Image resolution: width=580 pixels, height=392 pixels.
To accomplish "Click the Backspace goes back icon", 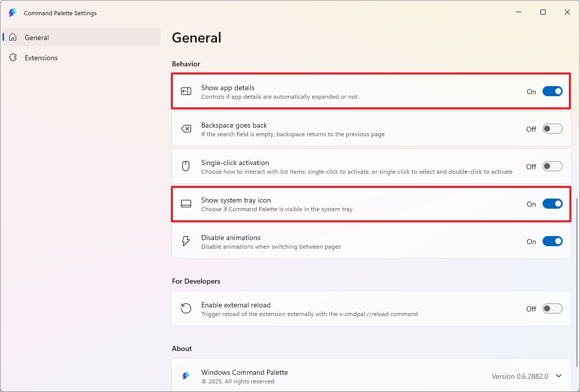I will point(186,129).
